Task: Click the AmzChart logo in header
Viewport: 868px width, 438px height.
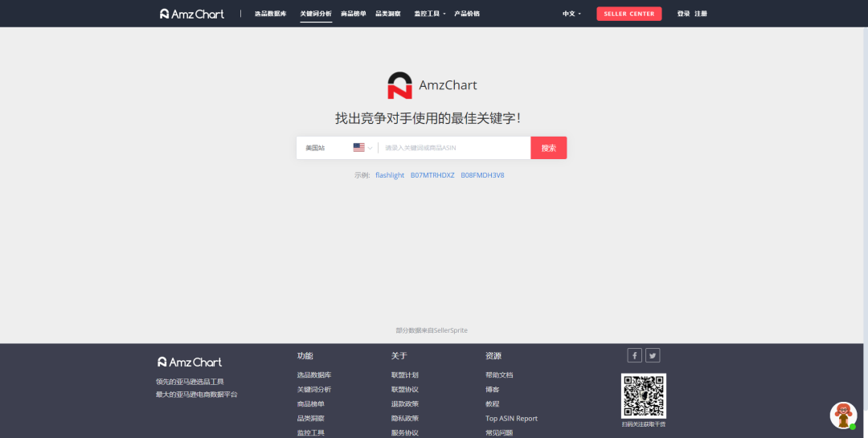Action: click(191, 14)
